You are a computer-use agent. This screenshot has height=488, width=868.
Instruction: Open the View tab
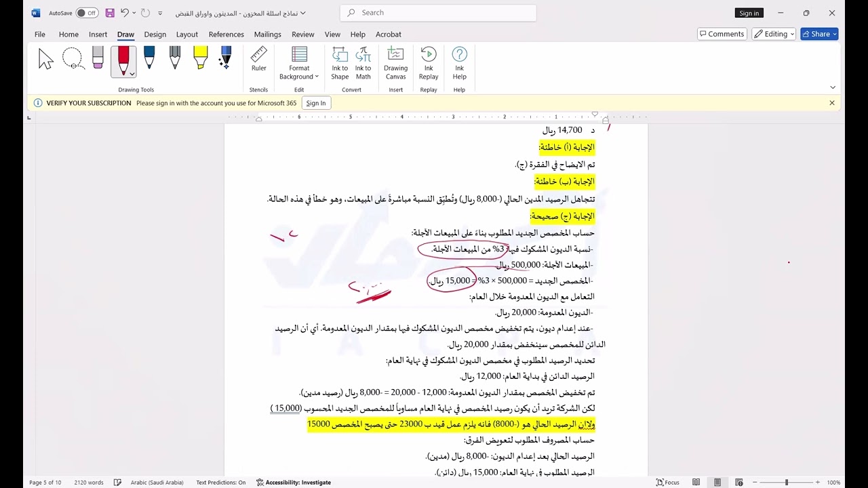pyautogui.click(x=332, y=34)
